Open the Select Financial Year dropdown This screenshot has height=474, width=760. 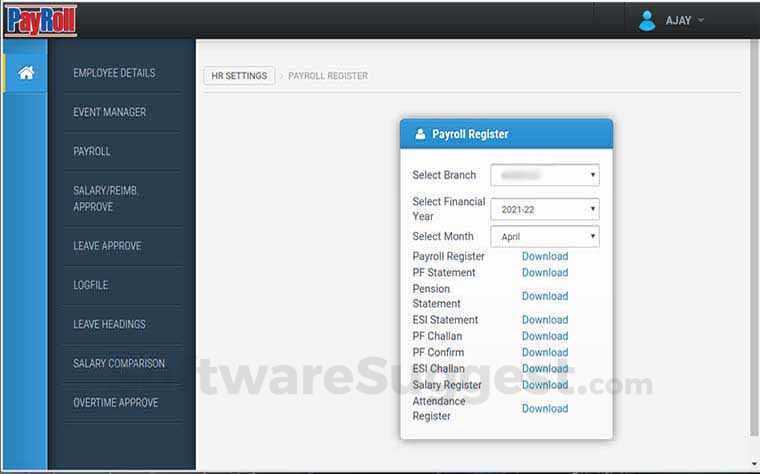pyautogui.click(x=545, y=209)
